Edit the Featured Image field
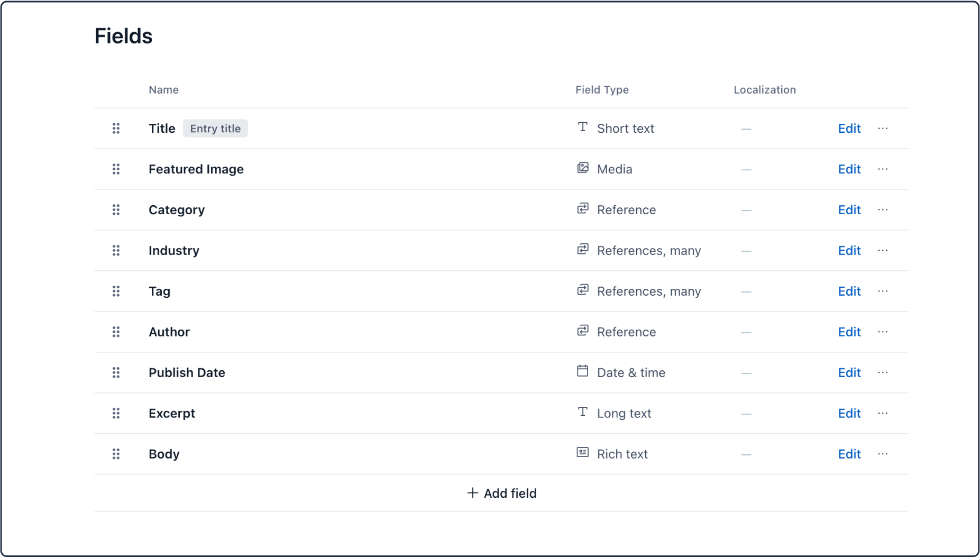 point(849,169)
